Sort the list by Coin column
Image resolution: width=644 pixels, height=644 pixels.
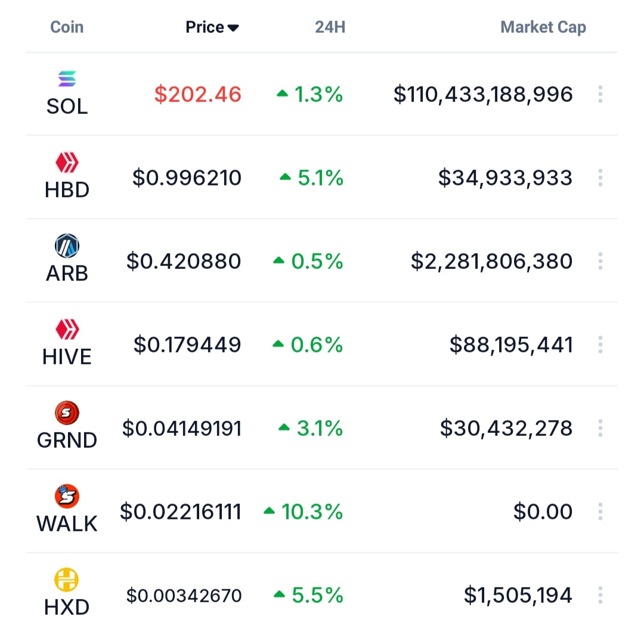click(x=67, y=27)
